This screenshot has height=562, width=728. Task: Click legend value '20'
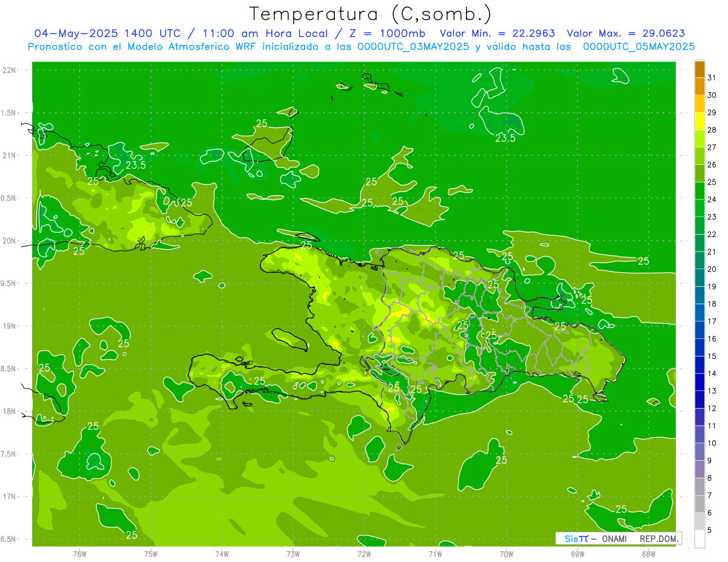(x=712, y=269)
